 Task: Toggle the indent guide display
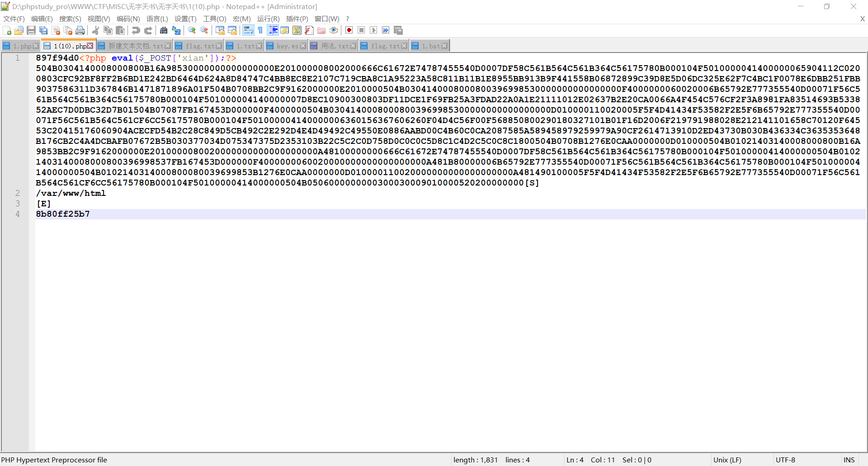[x=273, y=30]
